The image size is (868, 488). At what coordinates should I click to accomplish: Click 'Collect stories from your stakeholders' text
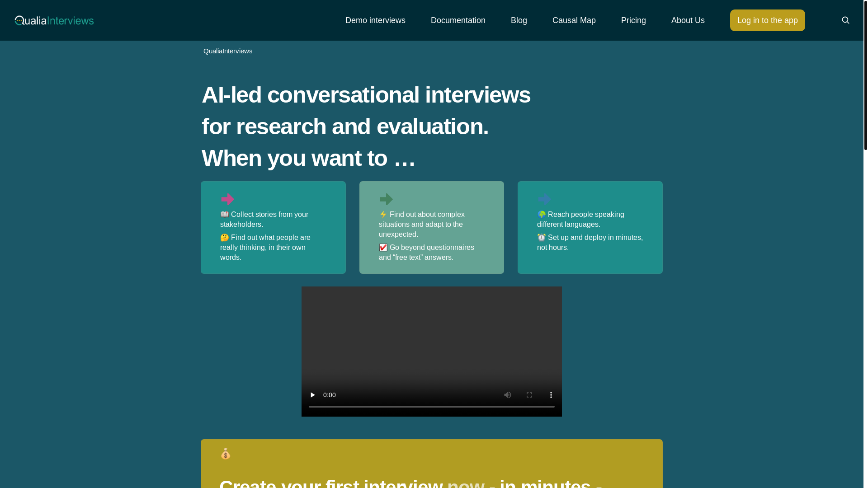[264, 220]
